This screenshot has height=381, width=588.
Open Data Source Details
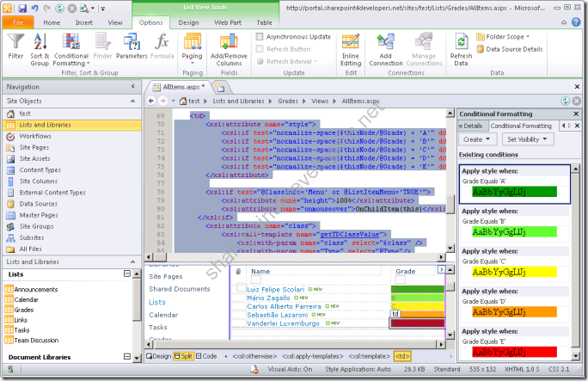510,49
